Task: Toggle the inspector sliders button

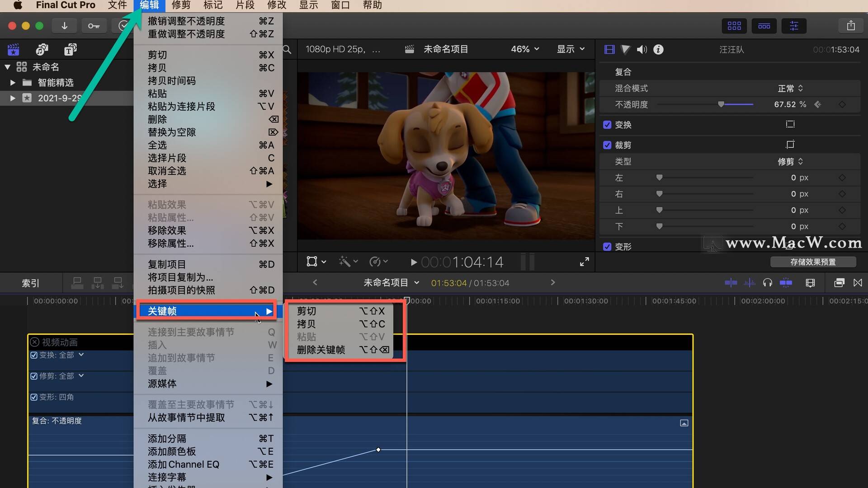Action: [x=794, y=26]
